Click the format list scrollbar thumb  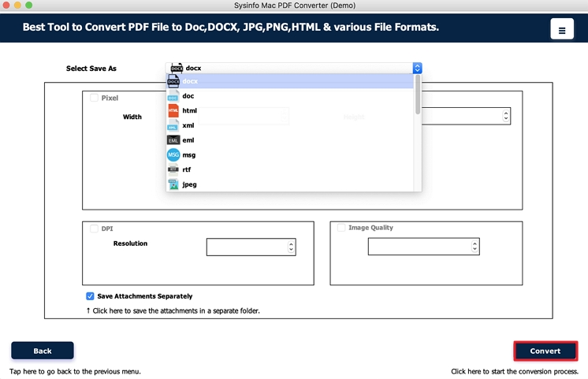(x=418, y=95)
